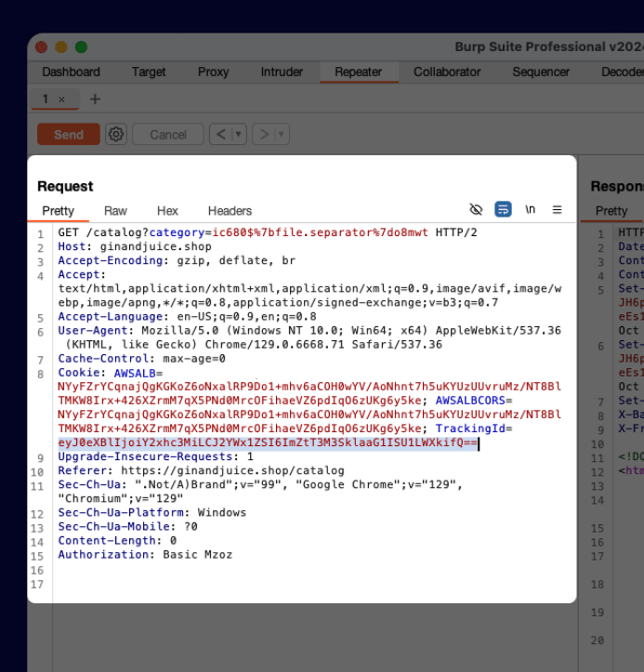Toggle hide non-printable characters eye icon
Viewport: 644px width, 672px height.
476,209
